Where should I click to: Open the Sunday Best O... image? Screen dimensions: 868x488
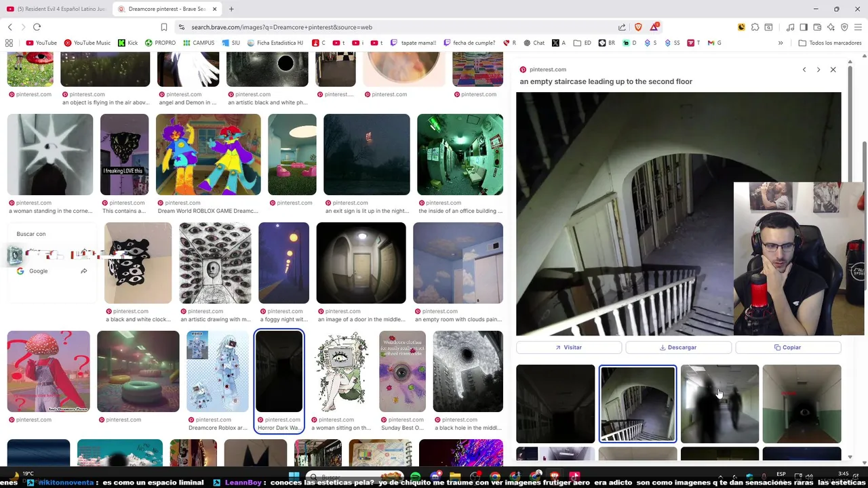click(x=402, y=371)
